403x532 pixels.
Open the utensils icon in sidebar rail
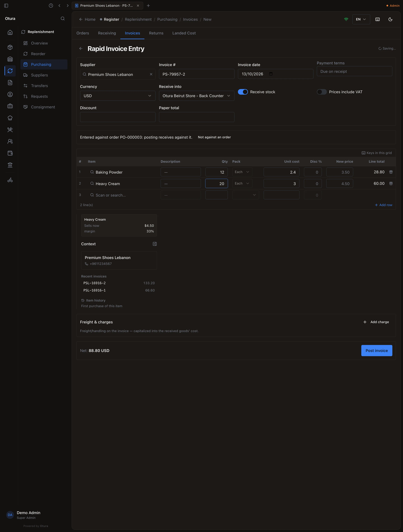[10, 130]
